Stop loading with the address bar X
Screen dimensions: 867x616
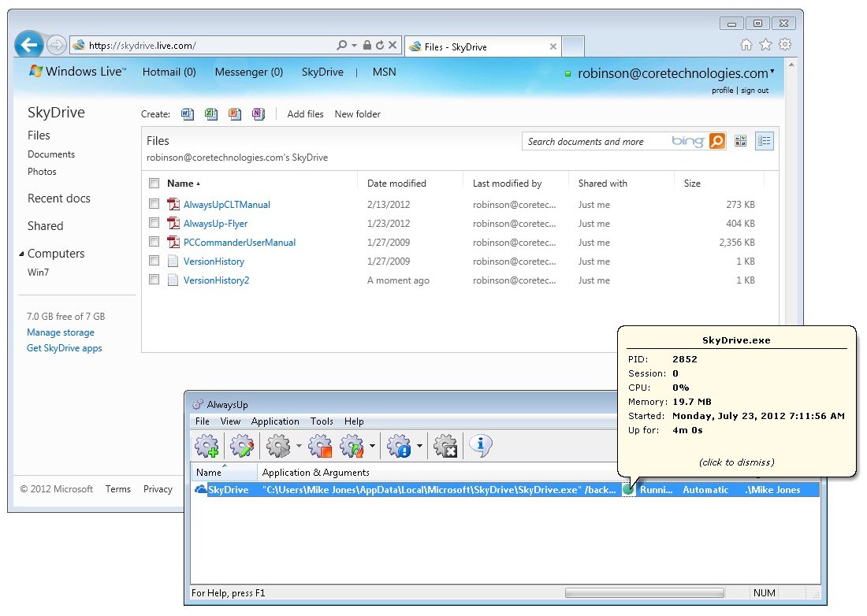392,46
